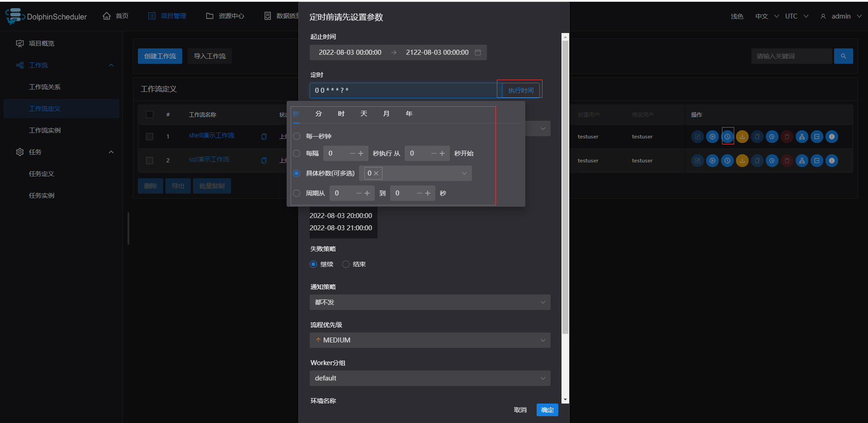Screen dimensions: 868x423
Task: Tick the checkbox for the shell演示工作流 row
Action: pyautogui.click(x=150, y=137)
